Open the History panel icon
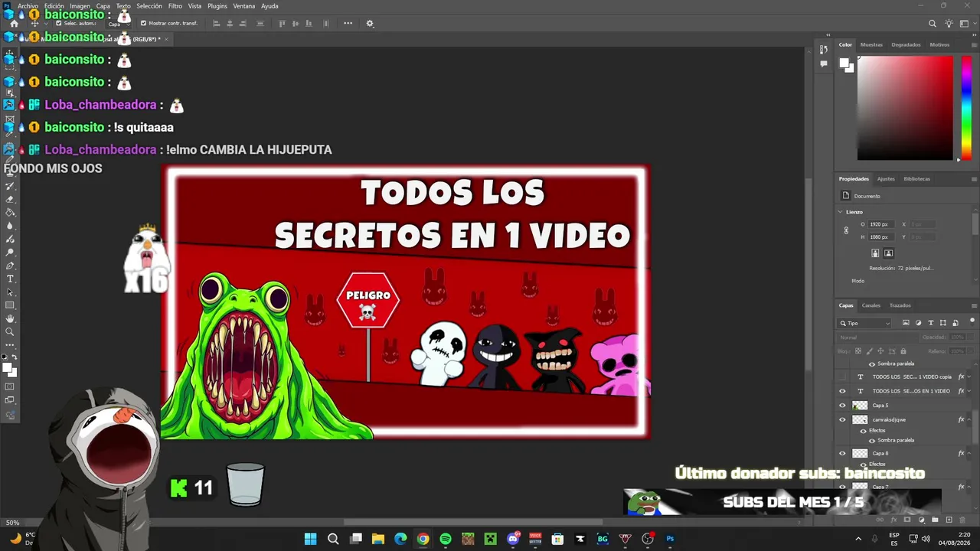Image resolution: width=980 pixels, height=551 pixels. click(824, 50)
